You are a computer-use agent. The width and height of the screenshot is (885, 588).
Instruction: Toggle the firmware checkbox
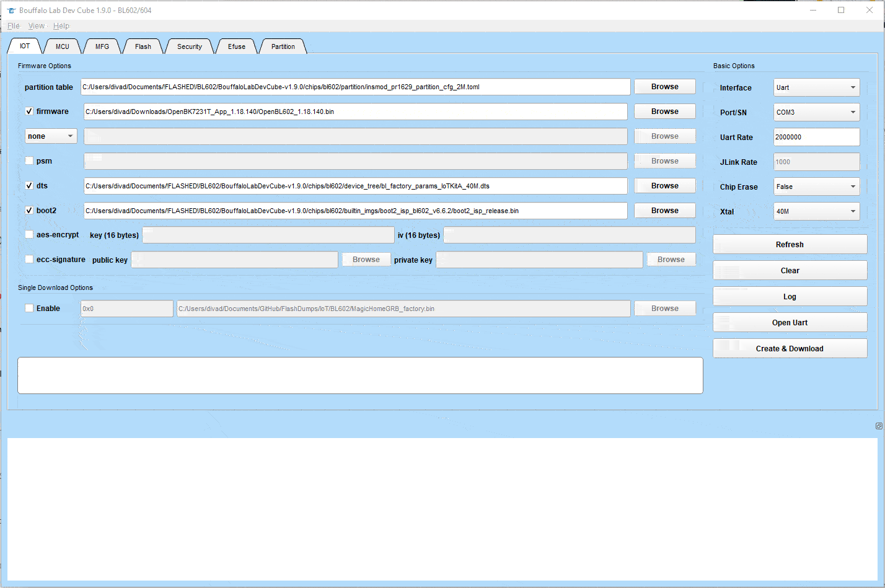pos(29,112)
